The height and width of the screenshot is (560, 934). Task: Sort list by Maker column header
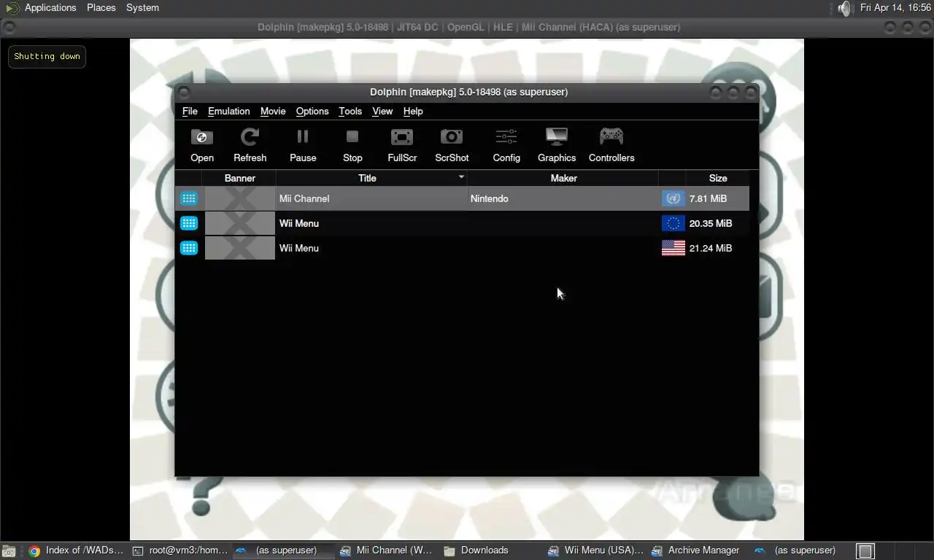click(563, 178)
